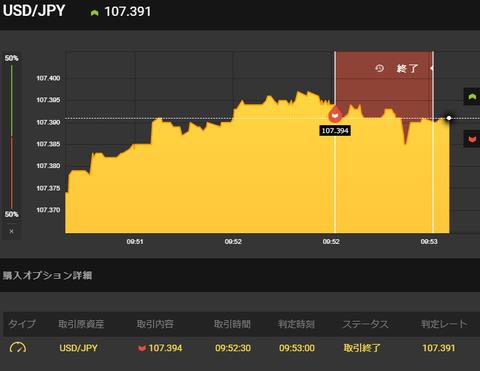Click the USD/JPY title at top
The width and height of the screenshot is (480, 371).
34,11
